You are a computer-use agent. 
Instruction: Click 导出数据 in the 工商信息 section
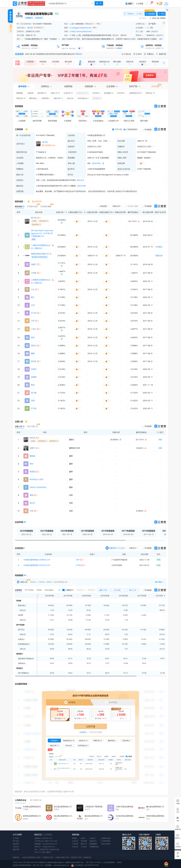147,129
